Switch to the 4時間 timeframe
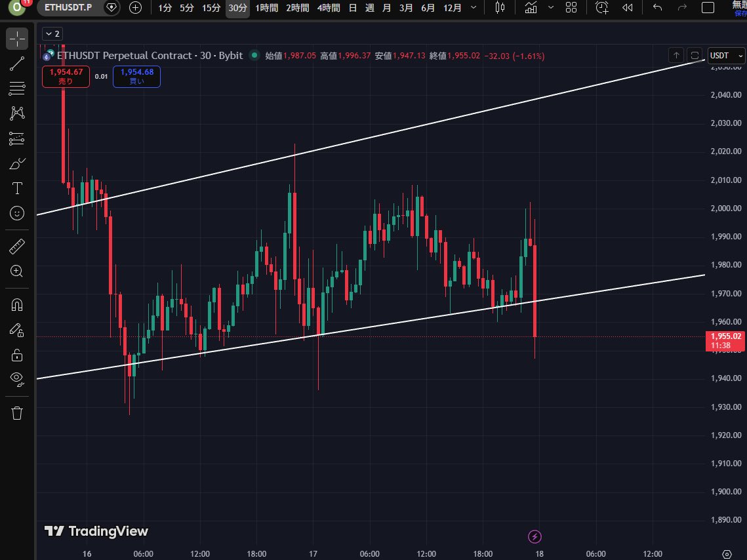Viewport: 747px width, 560px height. click(x=329, y=8)
